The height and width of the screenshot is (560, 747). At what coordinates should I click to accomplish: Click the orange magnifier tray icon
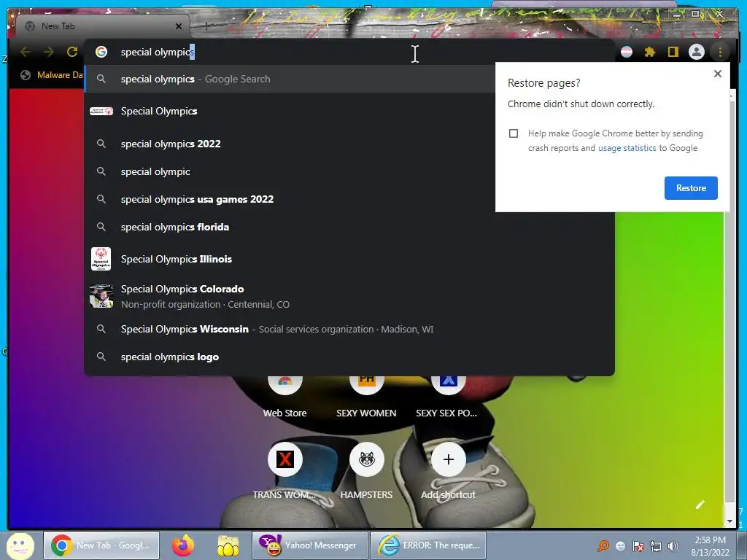[603, 546]
